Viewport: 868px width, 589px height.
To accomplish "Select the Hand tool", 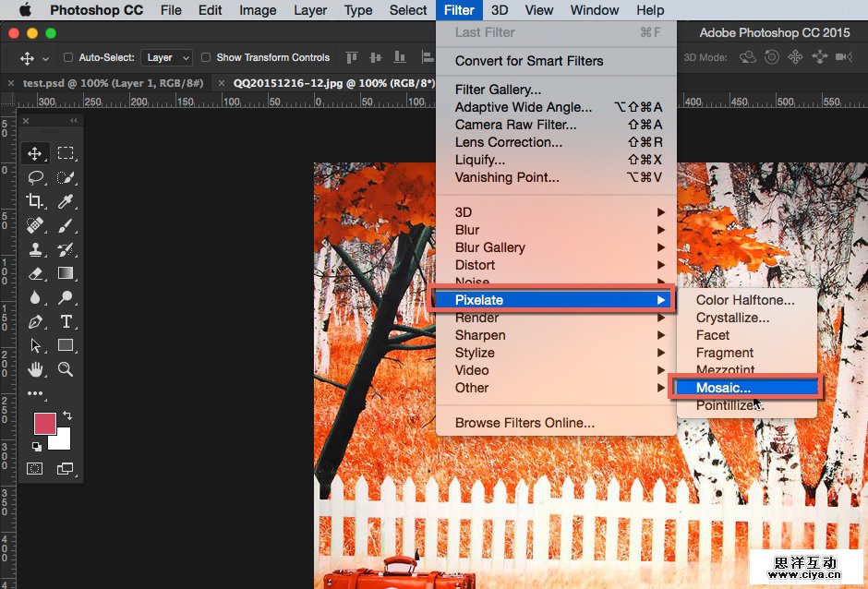I will click(35, 369).
